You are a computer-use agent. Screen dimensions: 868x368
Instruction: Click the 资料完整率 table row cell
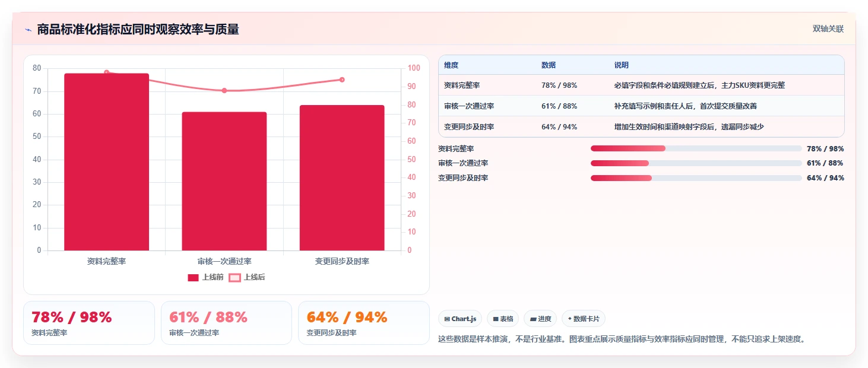coord(461,85)
